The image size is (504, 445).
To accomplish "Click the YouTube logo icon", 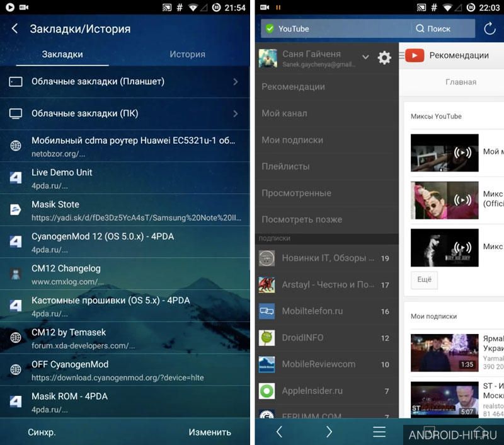I will click(x=415, y=55).
